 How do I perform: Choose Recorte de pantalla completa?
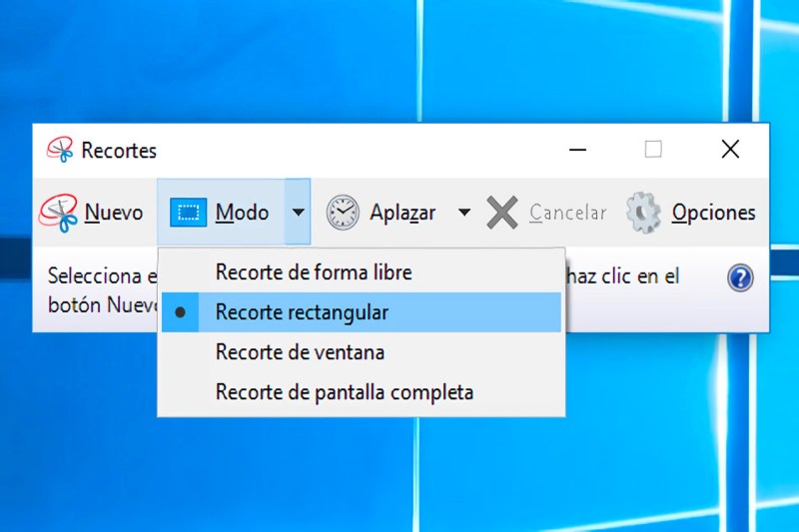point(344,392)
